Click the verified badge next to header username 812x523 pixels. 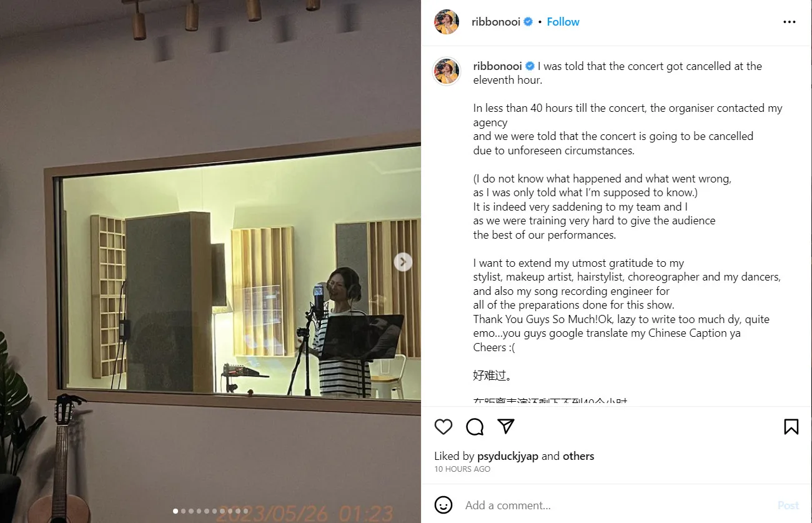pos(528,22)
